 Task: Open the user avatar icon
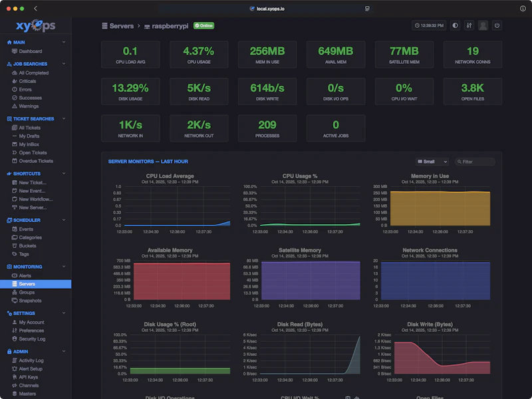click(483, 25)
